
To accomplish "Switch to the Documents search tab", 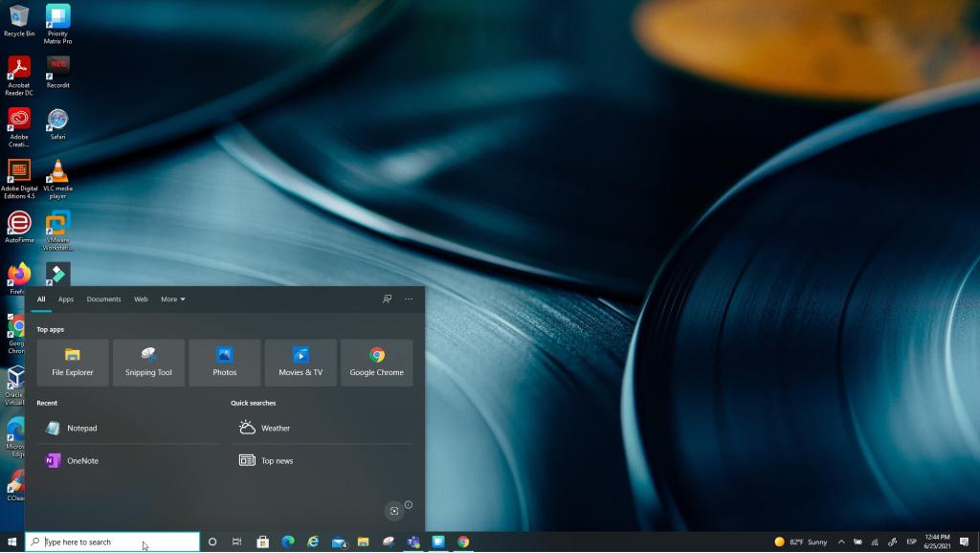I will click(103, 299).
